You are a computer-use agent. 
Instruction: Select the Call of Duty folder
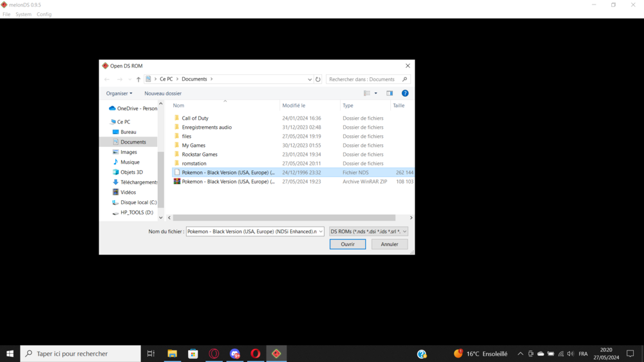click(x=194, y=119)
